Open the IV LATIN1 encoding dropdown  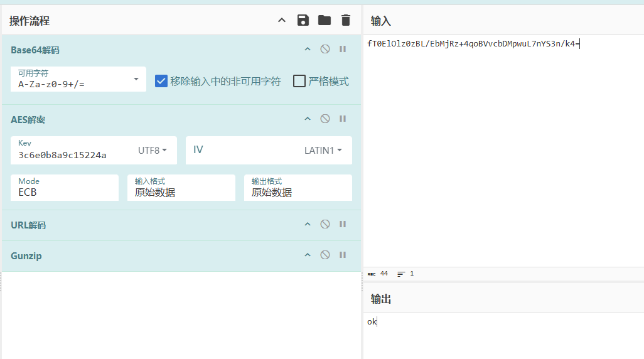tap(323, 151)
